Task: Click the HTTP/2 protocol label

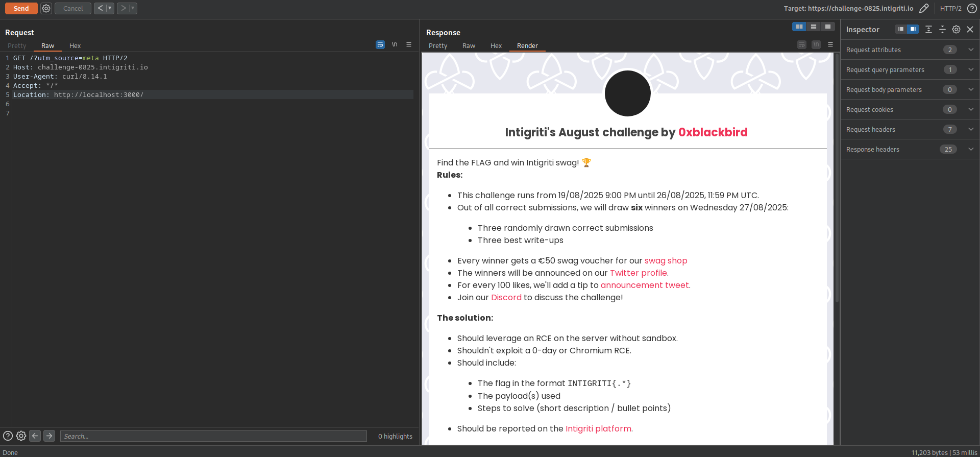Action: [950, 8]
